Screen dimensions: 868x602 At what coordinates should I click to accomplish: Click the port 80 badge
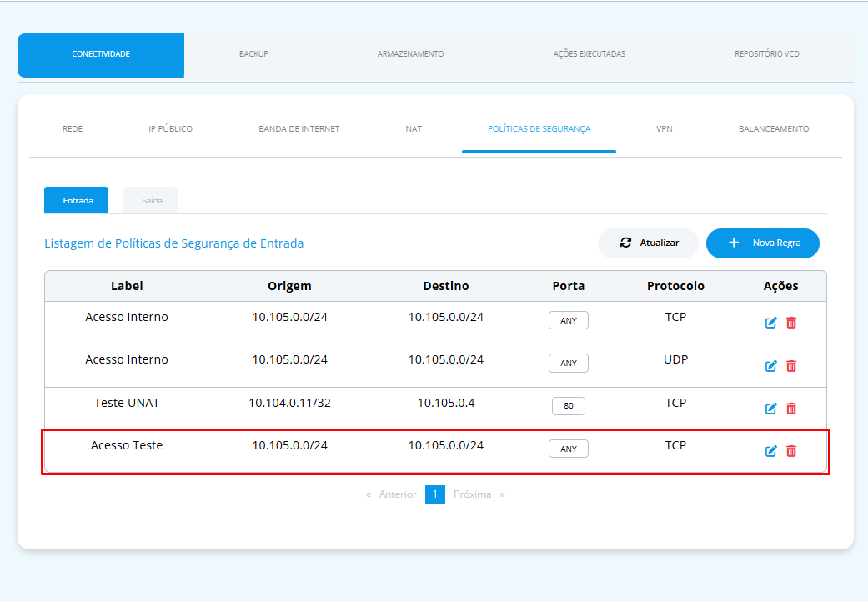pyautogui.click(x=569, y=406)
